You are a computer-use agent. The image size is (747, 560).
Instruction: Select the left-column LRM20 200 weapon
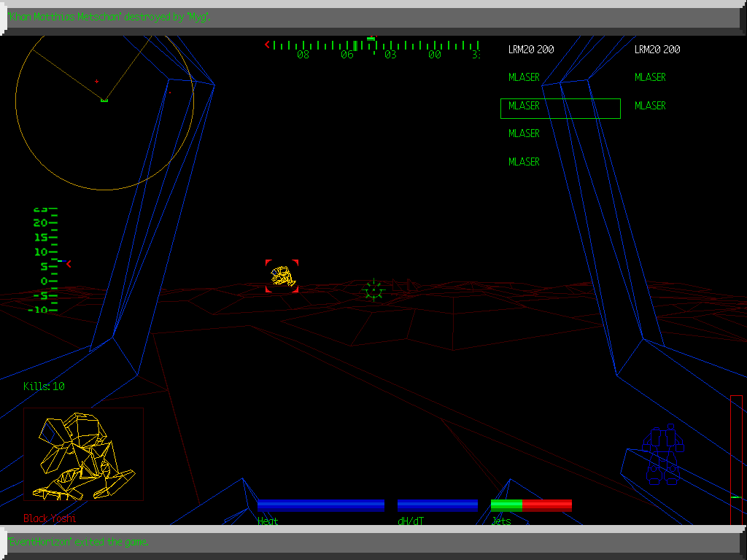point(531,50)
